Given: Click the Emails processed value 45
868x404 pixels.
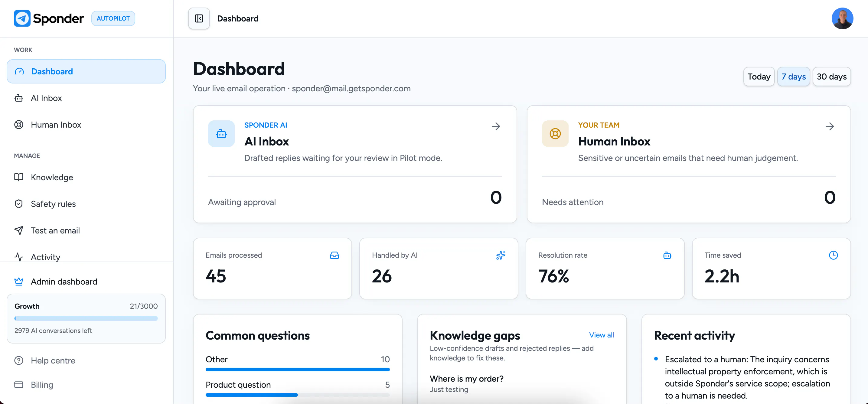Looking at the screenshot, I should (x=216, y=276).
